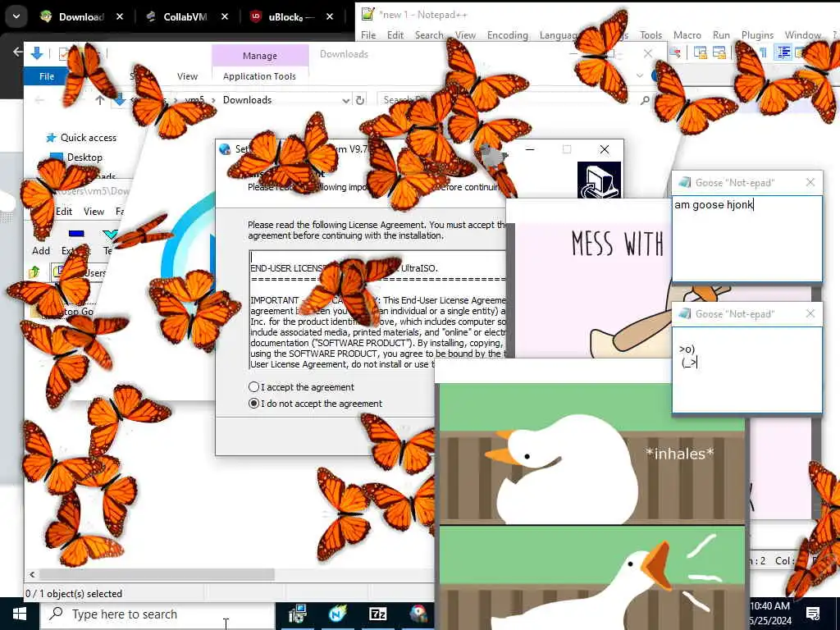Click the back arrow in the browser window
The image size is (840, 630).
point(18,52)
